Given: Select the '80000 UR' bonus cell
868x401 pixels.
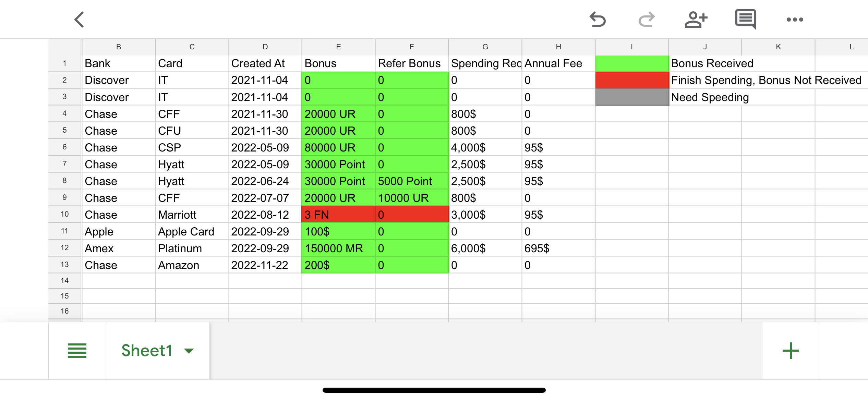Looking at the screenshot, I should point(338,147).
